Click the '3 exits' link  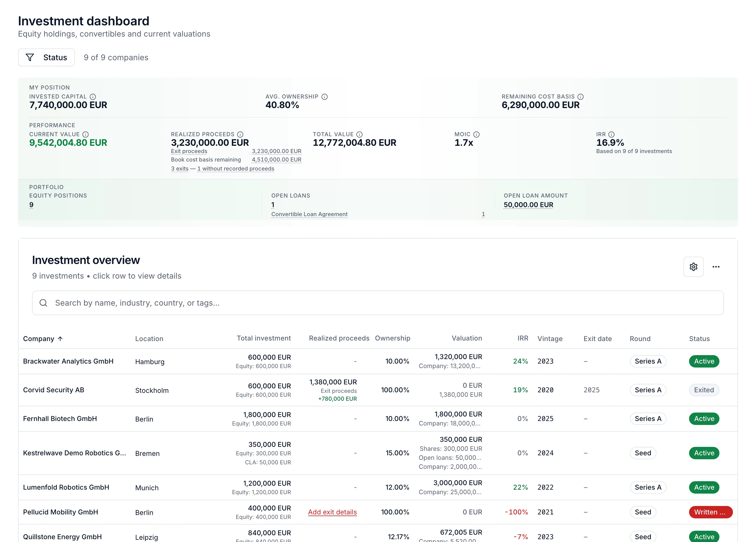pyautogui.click(x=180, y=169)
